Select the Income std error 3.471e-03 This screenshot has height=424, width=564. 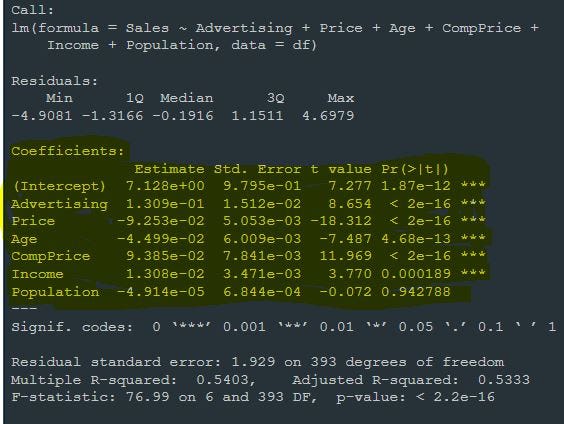point(262,274)
